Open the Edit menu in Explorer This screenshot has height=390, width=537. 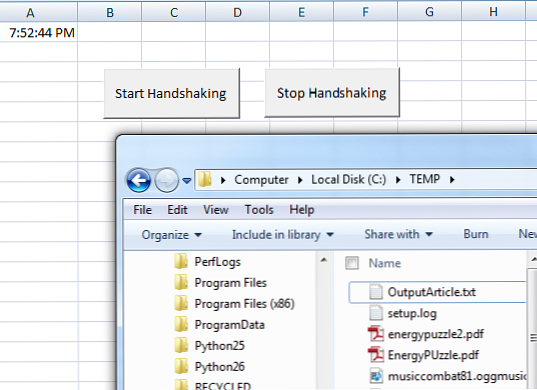177,210
